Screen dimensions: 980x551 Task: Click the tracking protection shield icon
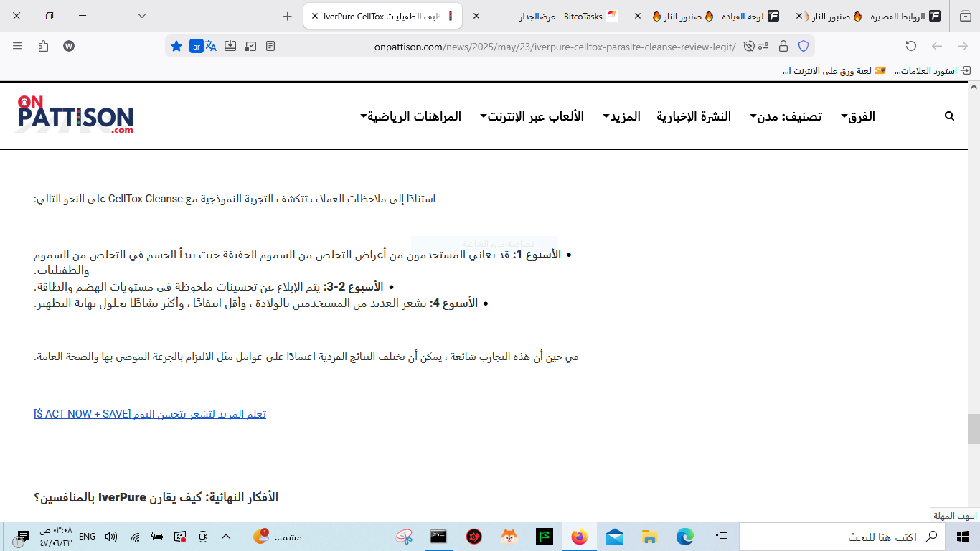804,46
